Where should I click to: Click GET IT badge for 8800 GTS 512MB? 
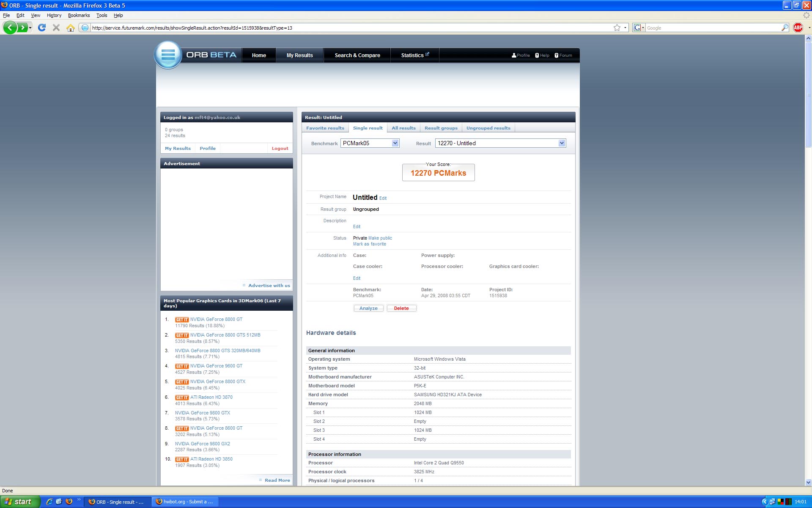click(182, 335)
